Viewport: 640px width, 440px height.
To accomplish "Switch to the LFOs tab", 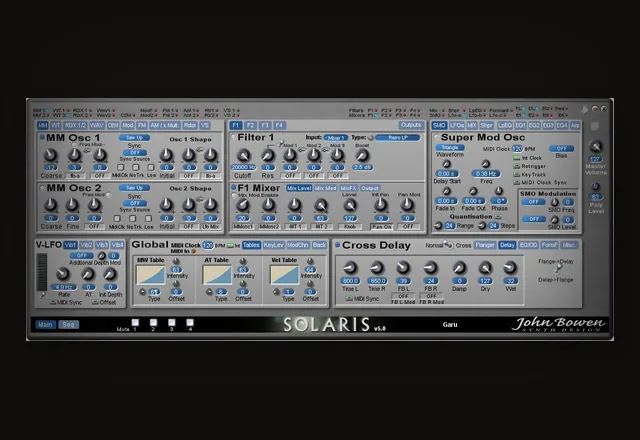I will tap(457, 125).
